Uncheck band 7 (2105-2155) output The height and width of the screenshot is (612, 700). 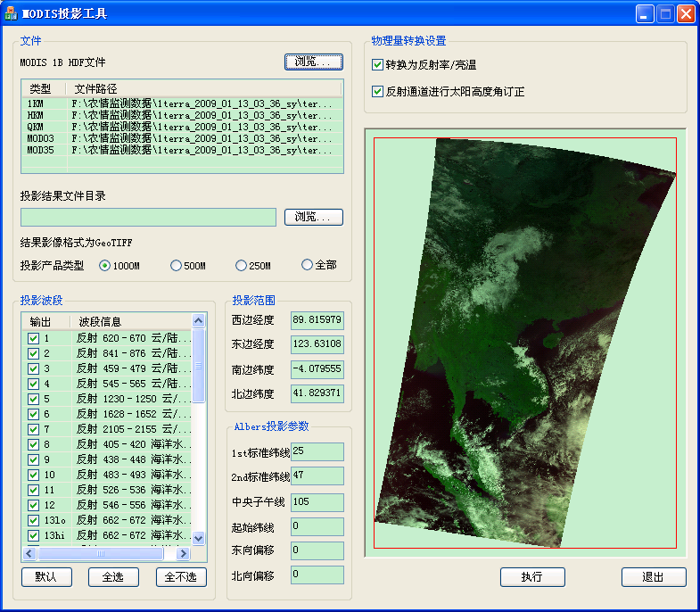pyautogui.click(x=33, y=429)
